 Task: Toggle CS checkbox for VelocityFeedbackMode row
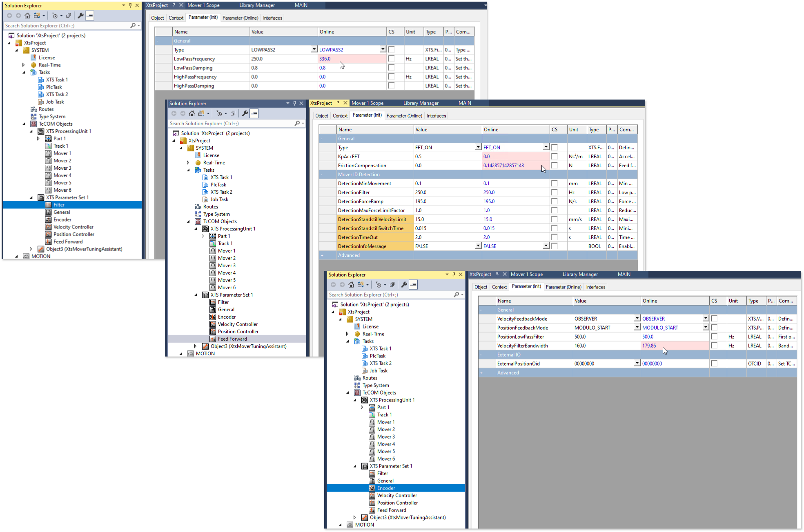point(714,319)
